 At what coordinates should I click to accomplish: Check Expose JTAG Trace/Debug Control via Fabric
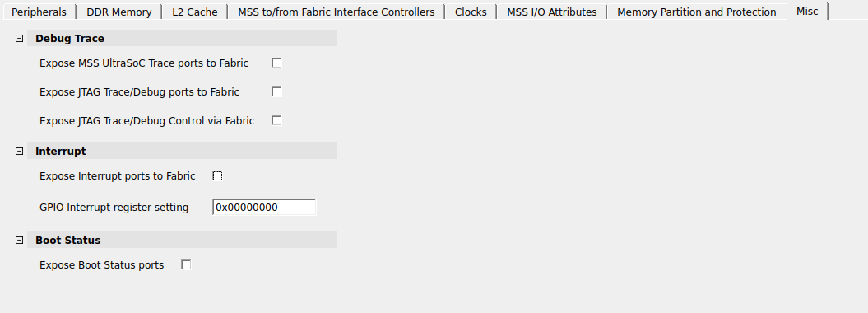[276, 120]
